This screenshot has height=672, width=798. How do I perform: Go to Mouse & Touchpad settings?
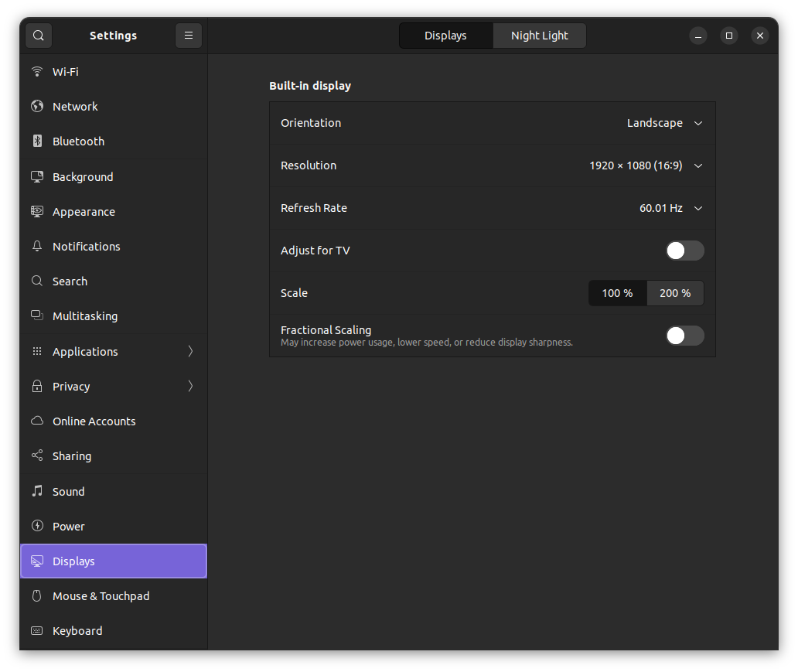coord(114,596)
